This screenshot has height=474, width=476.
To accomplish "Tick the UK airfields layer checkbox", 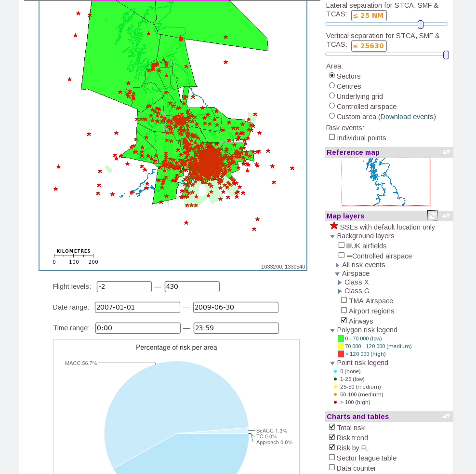I will (342, 245).
